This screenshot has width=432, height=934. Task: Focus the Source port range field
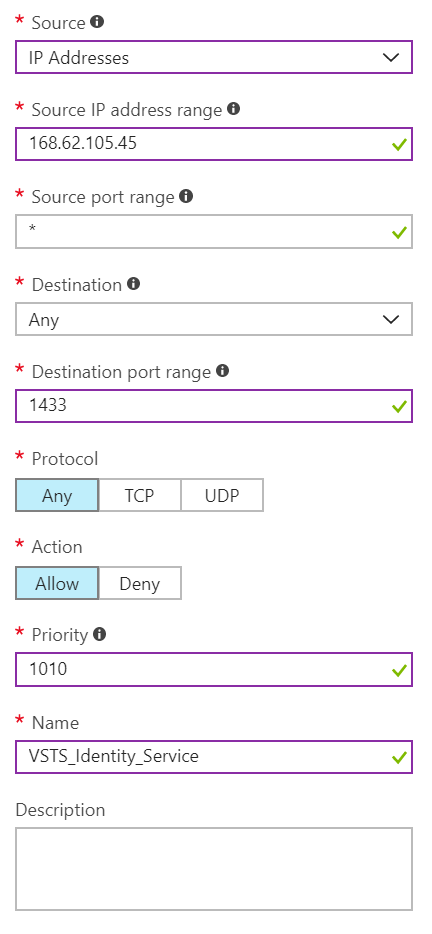point(214,232)
